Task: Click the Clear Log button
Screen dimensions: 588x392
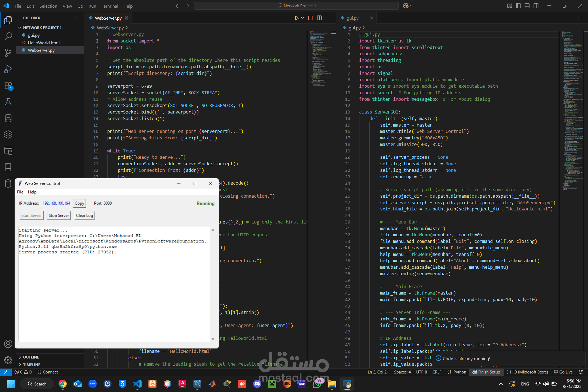Action: [x=84, y=215]
